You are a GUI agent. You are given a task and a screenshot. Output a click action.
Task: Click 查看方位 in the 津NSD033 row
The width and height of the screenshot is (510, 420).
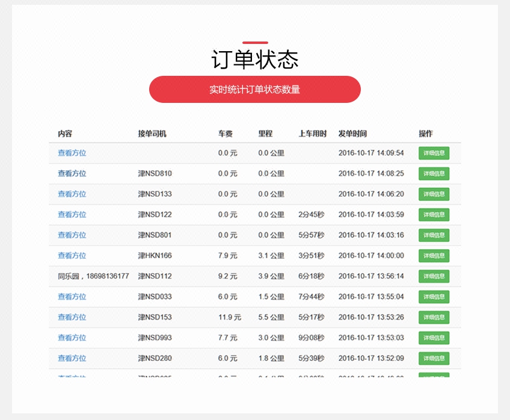(72, 296)
